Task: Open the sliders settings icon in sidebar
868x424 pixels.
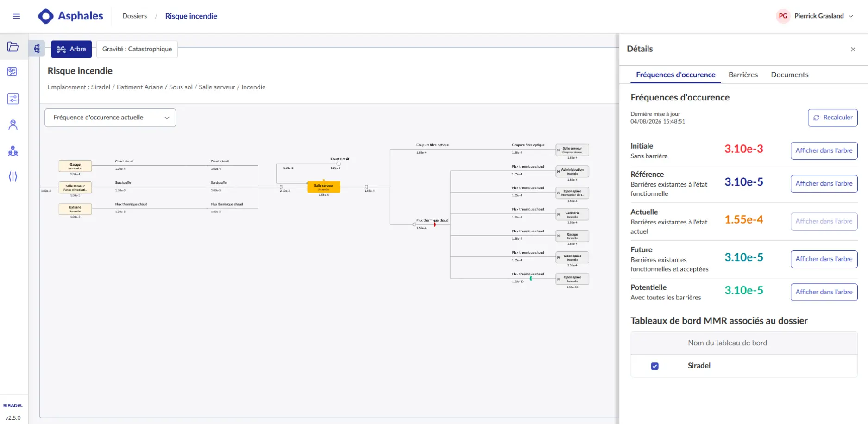Action: point(13,99)
